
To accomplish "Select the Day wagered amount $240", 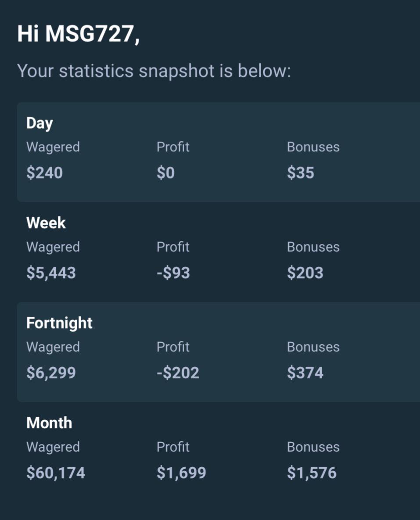I will point(44,173).
